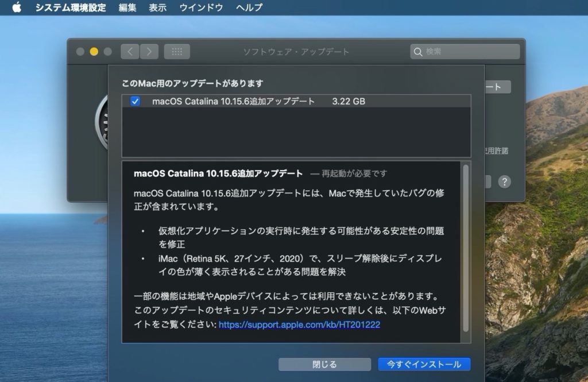Show all preferences via grid icon
Image resolution: width=588 pixels, height=382 pixels.
point(177,52)
